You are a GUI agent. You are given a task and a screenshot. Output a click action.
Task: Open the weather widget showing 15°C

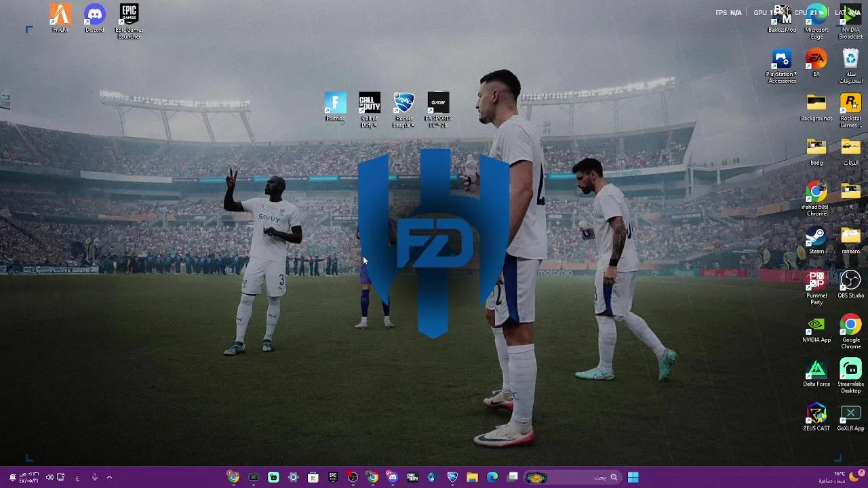point(840,477)
